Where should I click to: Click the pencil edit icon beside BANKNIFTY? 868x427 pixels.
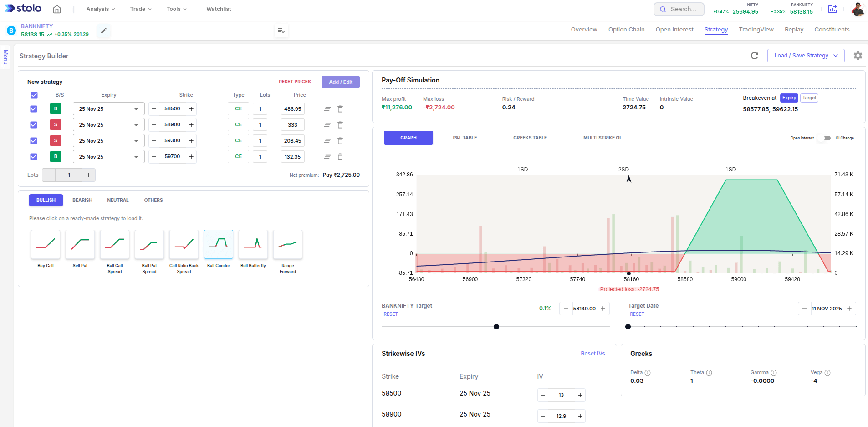(104, 31)
